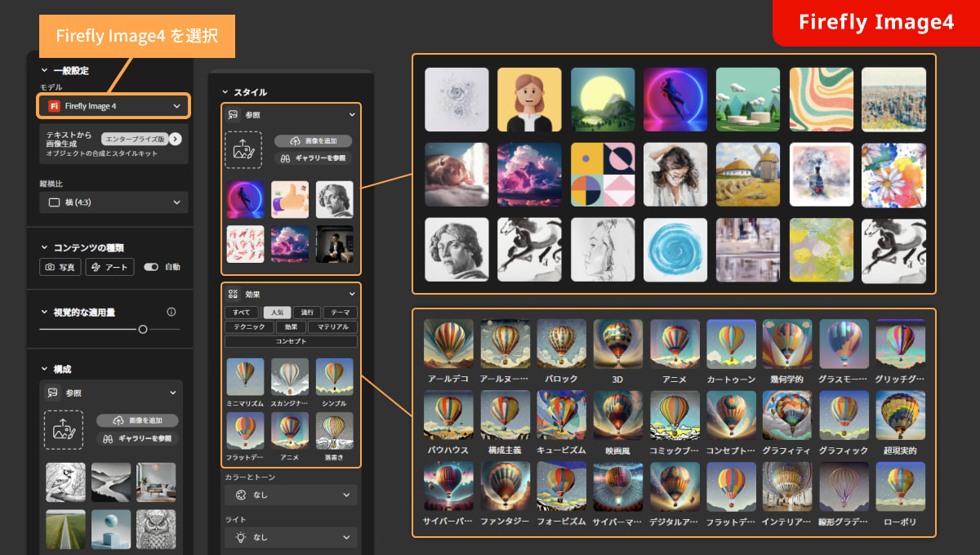Viewport: 980px width, 555px height.
Task: Click the image upload placeholder in スタイル 参照
Action: point(243,150)
